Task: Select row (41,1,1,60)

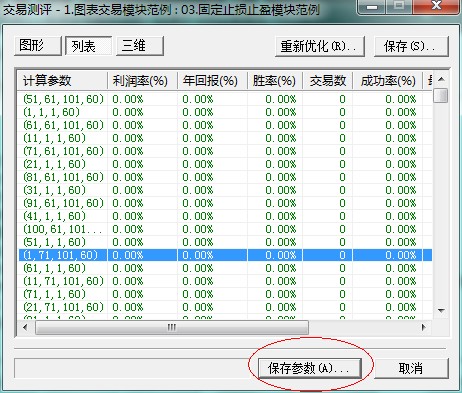Action: click(x=225, y=216)
